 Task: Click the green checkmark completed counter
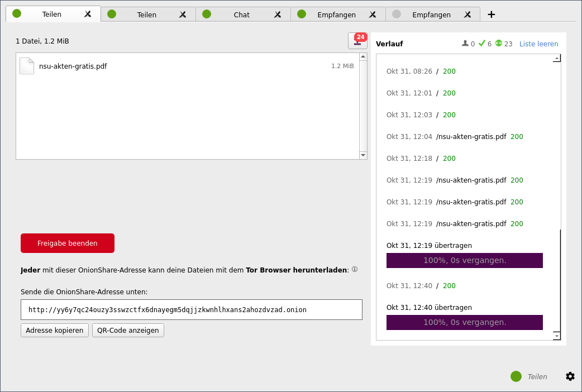pos(482,44)
